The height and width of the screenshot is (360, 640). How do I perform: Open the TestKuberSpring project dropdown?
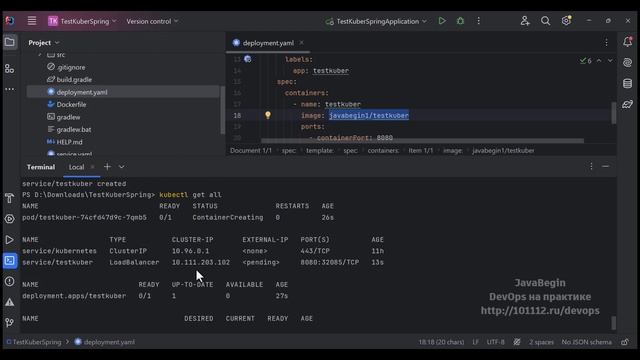click(x=82, y=21)
